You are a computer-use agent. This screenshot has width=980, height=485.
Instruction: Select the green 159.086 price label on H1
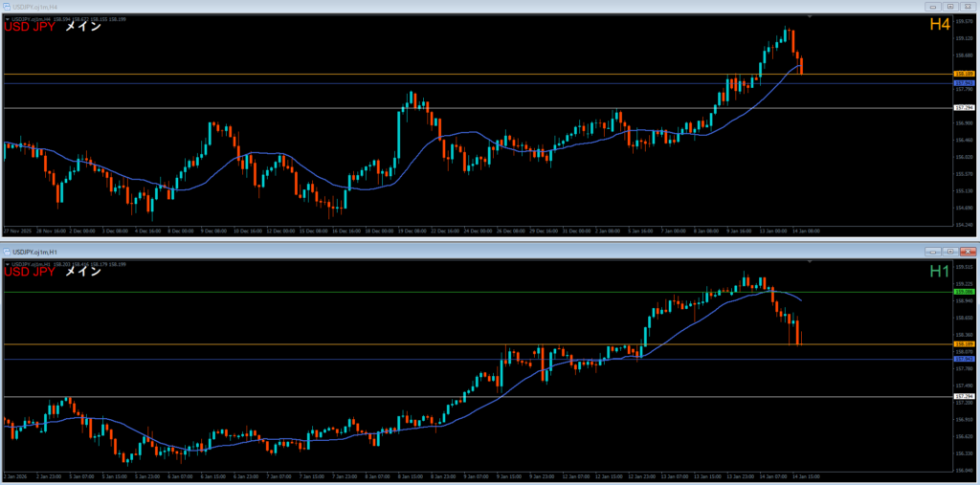pos(964,292)
